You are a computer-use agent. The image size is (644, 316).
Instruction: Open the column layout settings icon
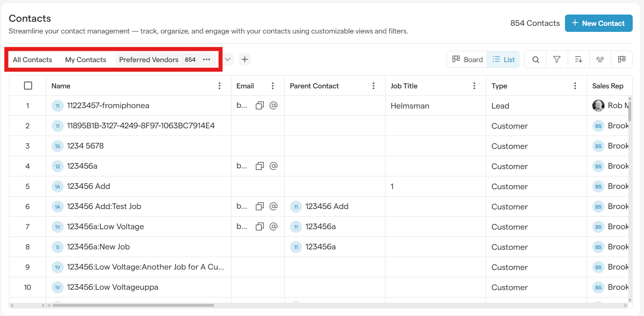point(621,60)
